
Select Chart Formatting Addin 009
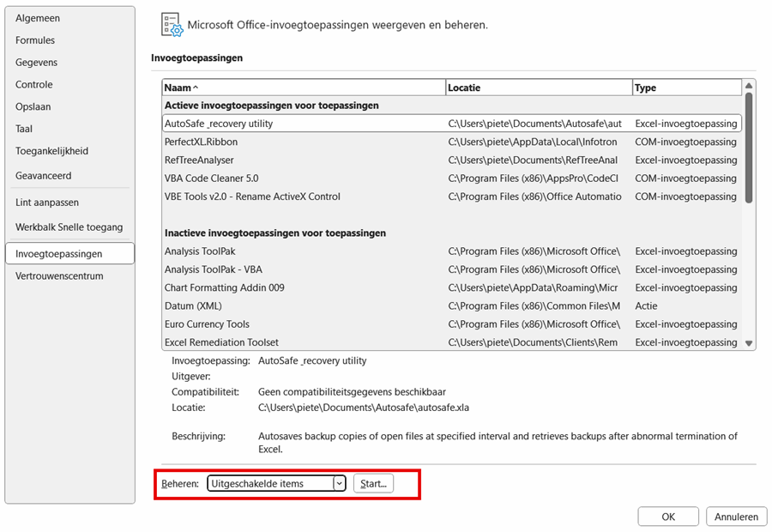point(451,287)
